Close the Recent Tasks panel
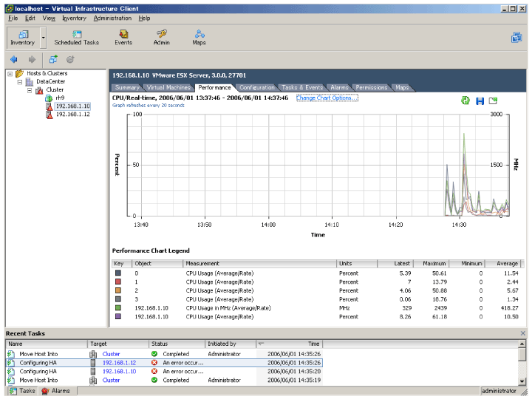 523,333
